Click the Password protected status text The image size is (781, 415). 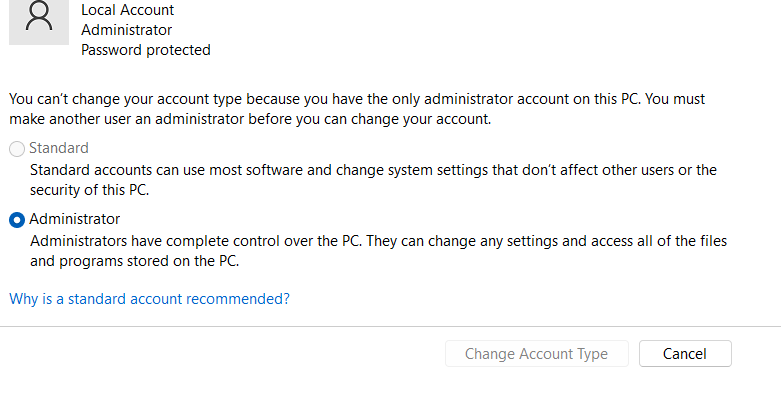point(146,50)
